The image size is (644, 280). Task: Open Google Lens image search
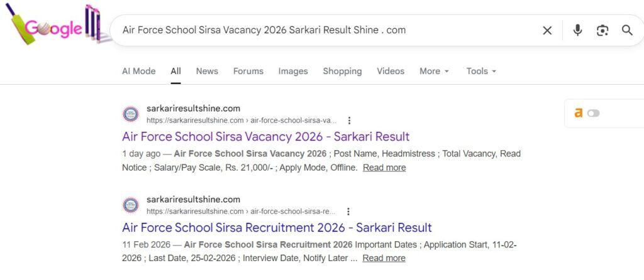coord(602,30)
